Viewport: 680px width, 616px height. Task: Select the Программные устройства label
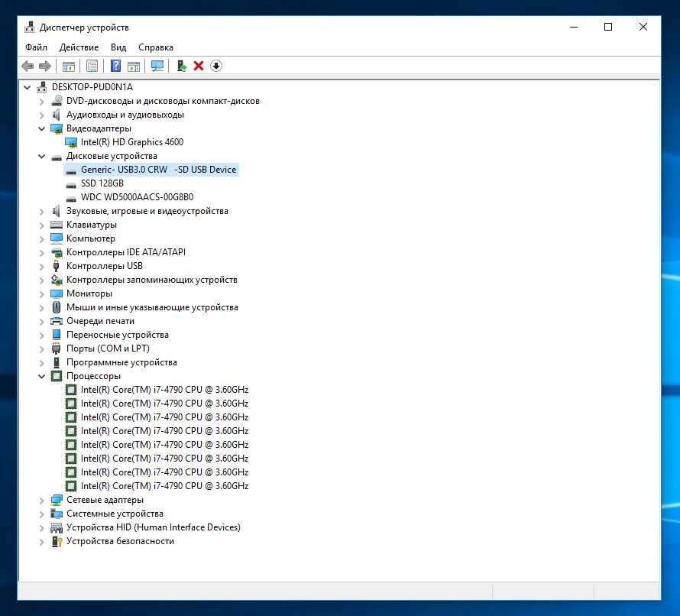(121, 362)
